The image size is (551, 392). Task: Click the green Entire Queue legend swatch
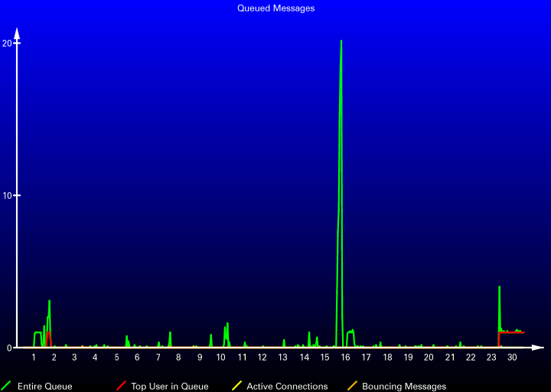point(6,386)
